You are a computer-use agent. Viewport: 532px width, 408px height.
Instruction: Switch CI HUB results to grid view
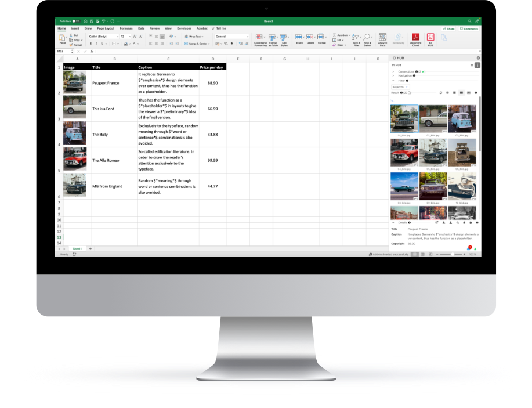[x=461, y=93]
